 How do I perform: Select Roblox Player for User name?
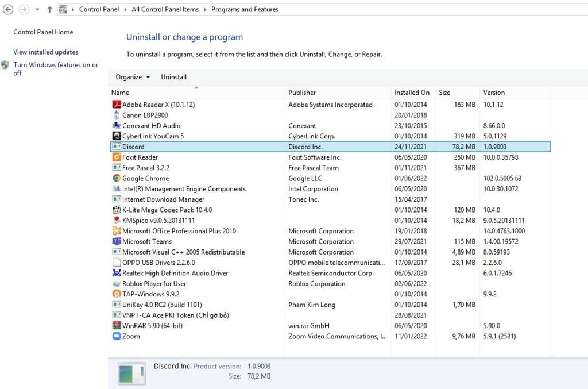tap(154, 284)
